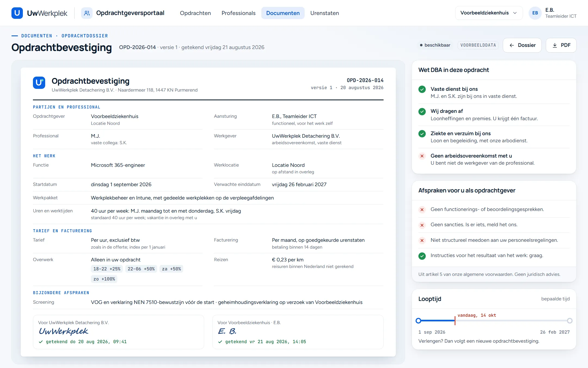588x368 pixels.
Task: Click checkmark next to UwWerkplek signature timestamp
Action: [x=41, y=342]
